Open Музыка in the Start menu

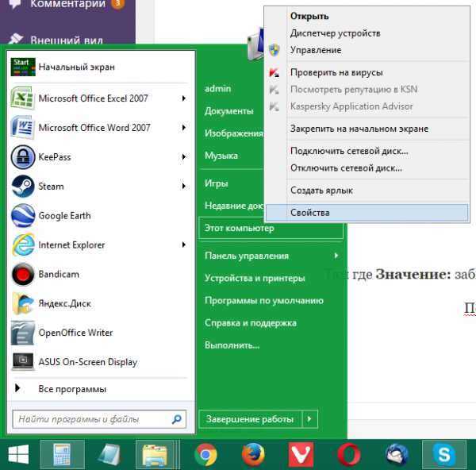tap(221, 156)
